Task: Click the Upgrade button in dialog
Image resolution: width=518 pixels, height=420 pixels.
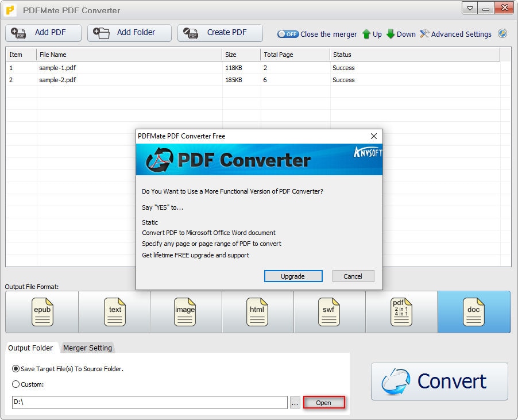Action: (x=293, y=276)
